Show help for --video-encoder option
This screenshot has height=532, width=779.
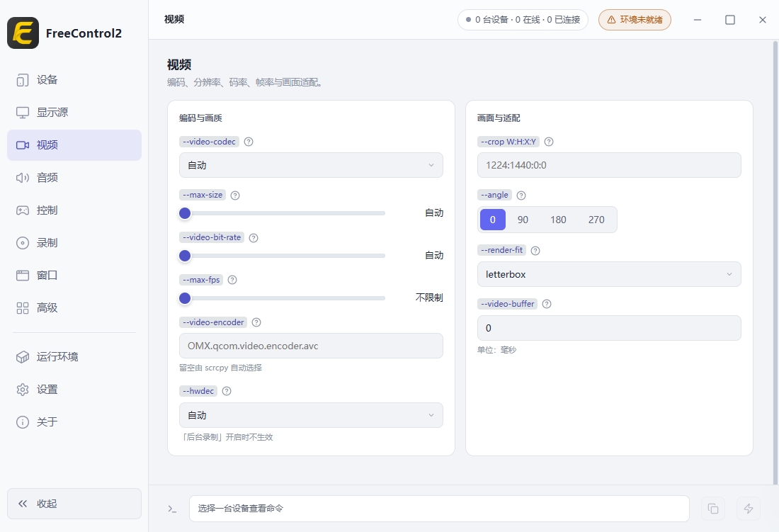(x=256, y=322)
